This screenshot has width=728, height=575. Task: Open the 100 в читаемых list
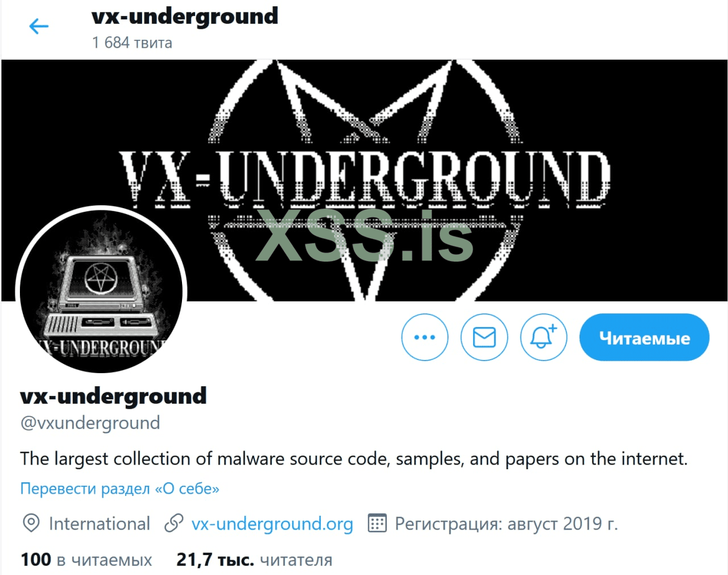(86, 560)
